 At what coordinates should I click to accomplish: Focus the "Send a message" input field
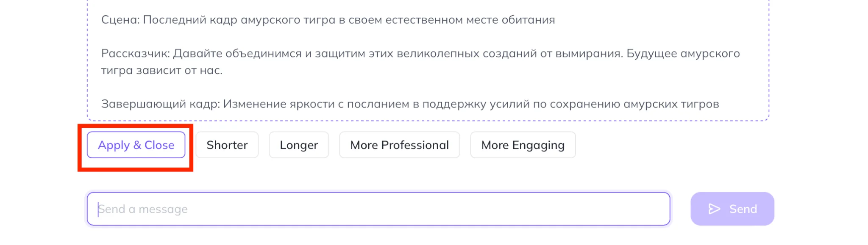[378, 209]
